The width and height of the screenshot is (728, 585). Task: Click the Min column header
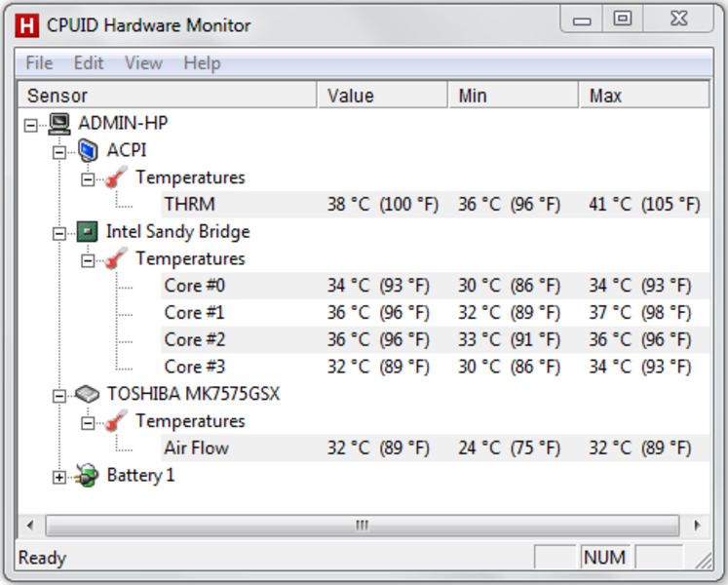(514, 96)
